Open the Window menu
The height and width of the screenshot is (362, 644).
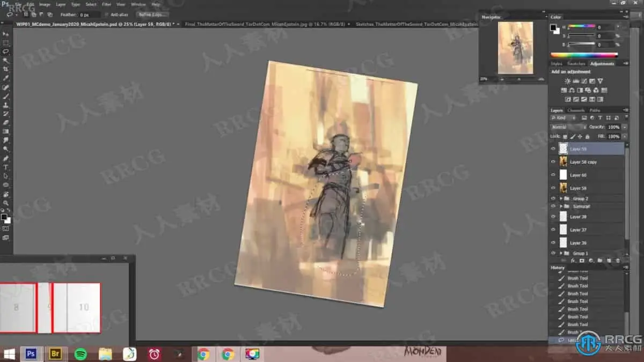[138, 4]
